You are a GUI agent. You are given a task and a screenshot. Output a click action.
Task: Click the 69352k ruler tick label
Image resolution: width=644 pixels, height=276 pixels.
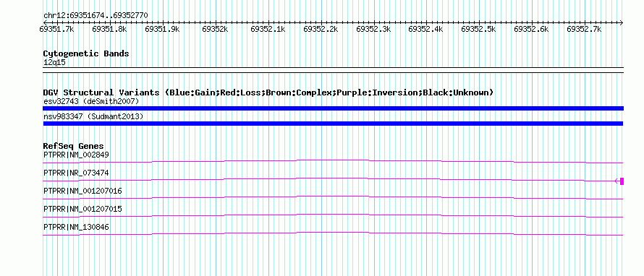click(215, 29)
